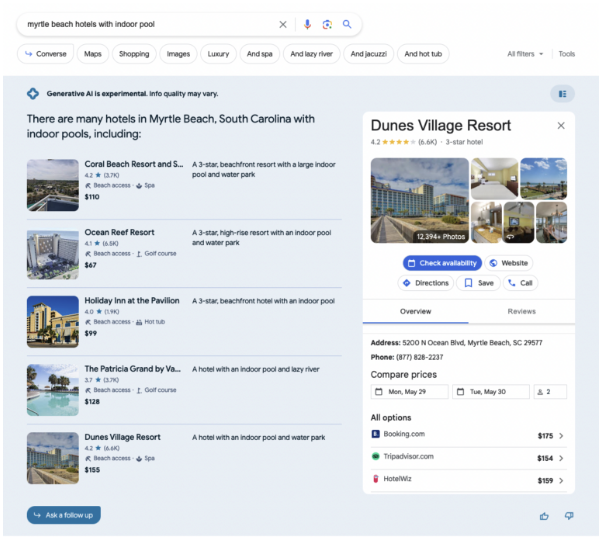
Task: Select the Overview tab
Action: [416, 311]
